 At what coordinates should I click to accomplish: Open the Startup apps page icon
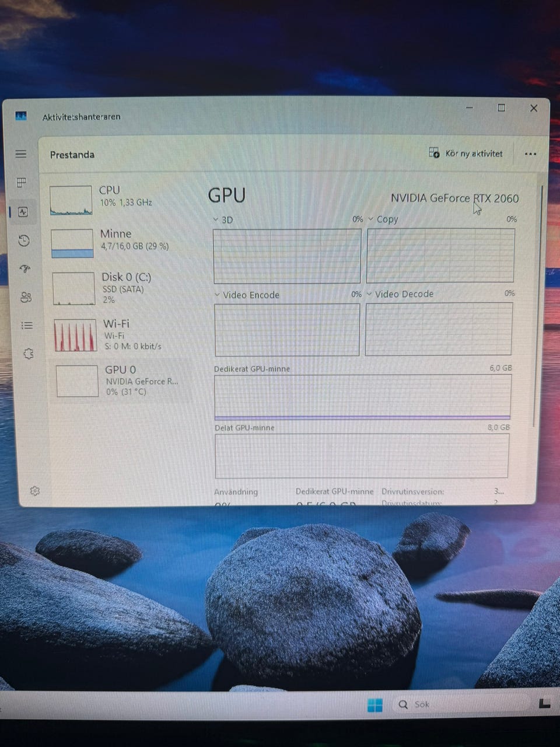click(24, 269)
